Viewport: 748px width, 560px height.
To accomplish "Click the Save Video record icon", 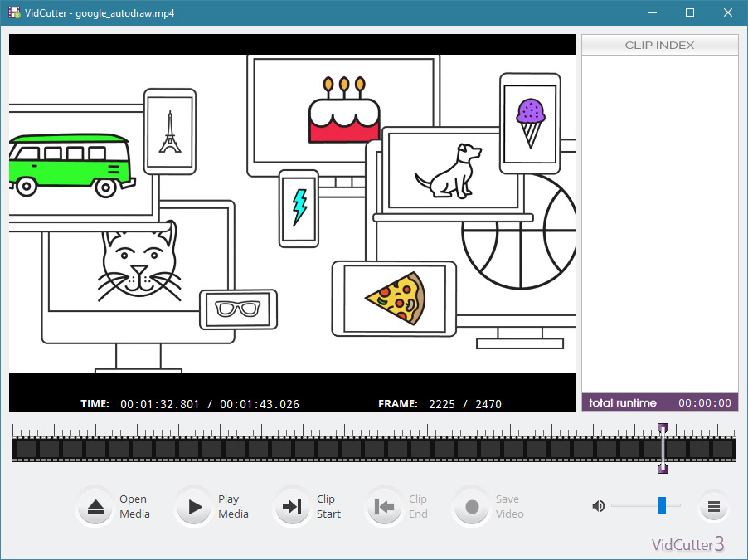I will pyautogui.click(x=472, y=507).
